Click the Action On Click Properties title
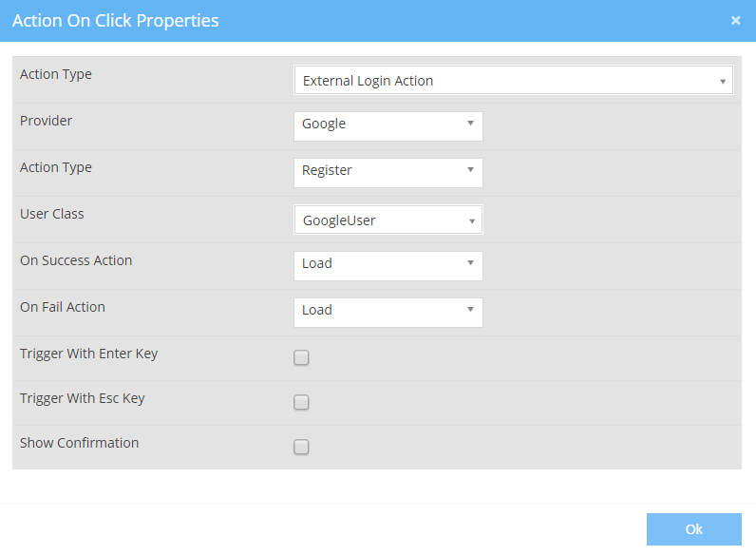756x555 pixels. click(116, 20)
